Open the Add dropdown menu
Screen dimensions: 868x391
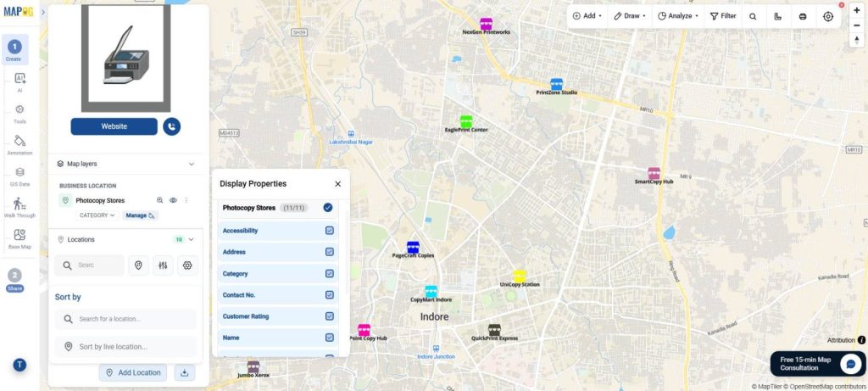point(587,16)
